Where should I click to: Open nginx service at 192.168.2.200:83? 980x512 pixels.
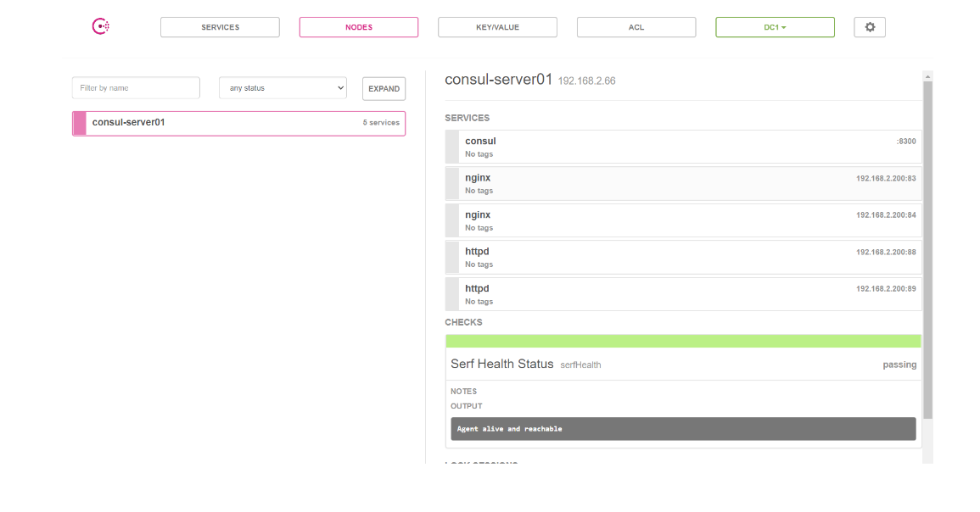[683, 184]
